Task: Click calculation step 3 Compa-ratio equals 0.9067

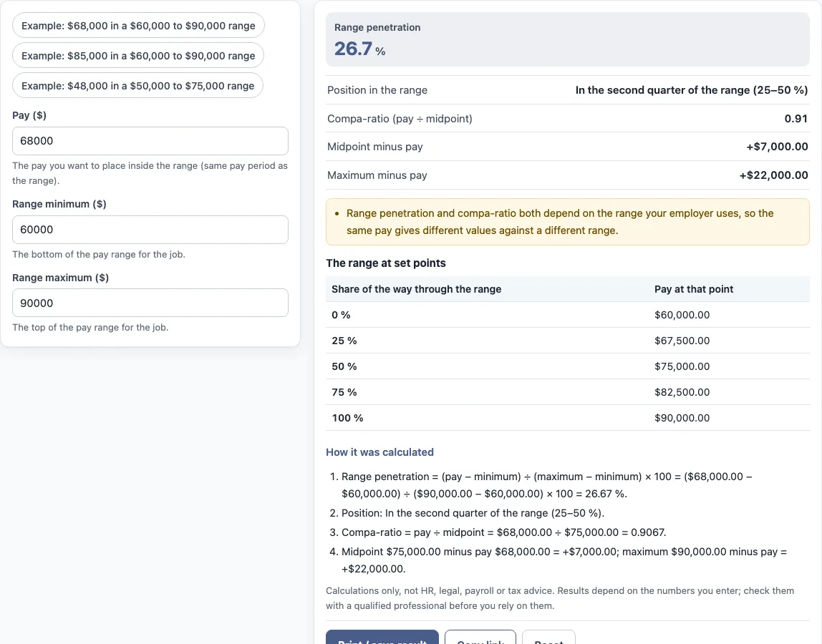Action: point(504,532)
